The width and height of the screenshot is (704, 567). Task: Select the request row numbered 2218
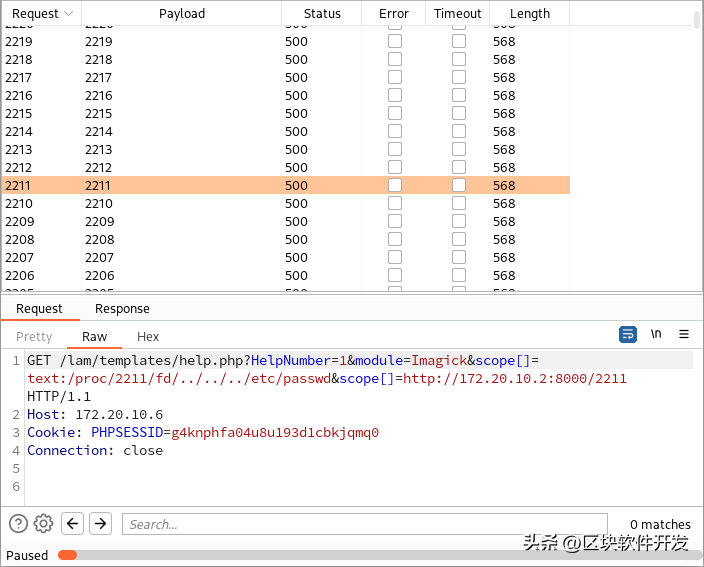[286, 59]
